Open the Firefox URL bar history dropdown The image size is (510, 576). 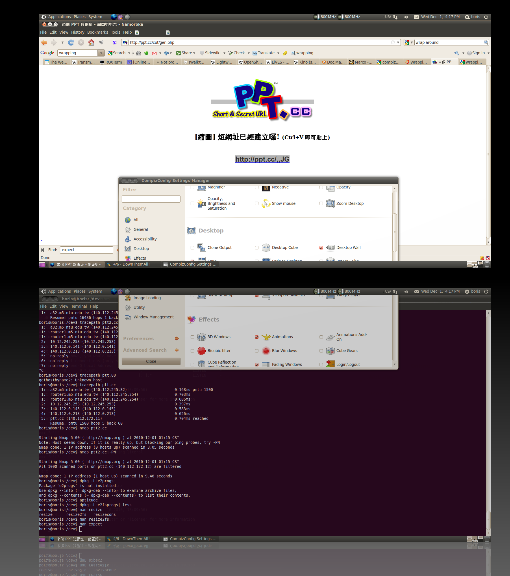point(398,43)
